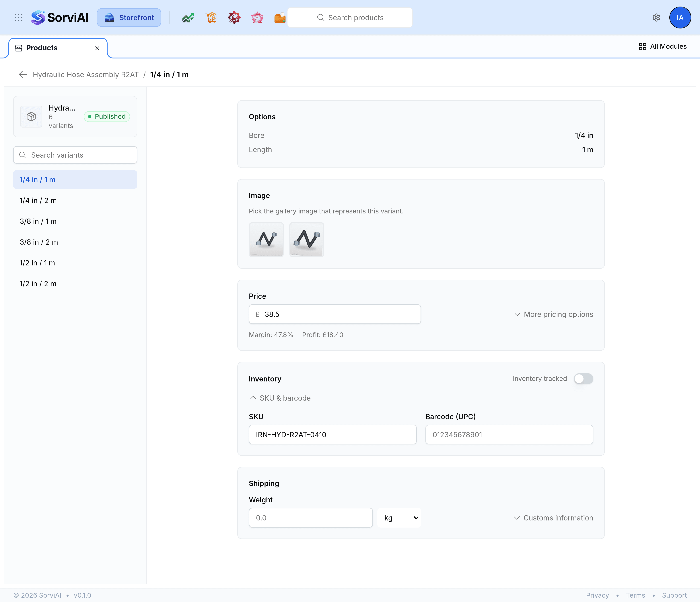Open the kg weight unit dropdown
This screenshot has height=602, width=700.
click(399, 518)
